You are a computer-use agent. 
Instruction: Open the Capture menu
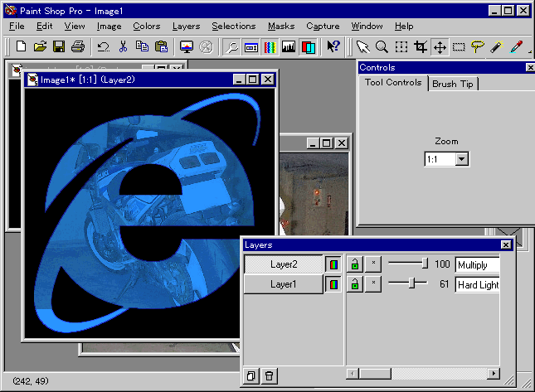pos(323,27)
